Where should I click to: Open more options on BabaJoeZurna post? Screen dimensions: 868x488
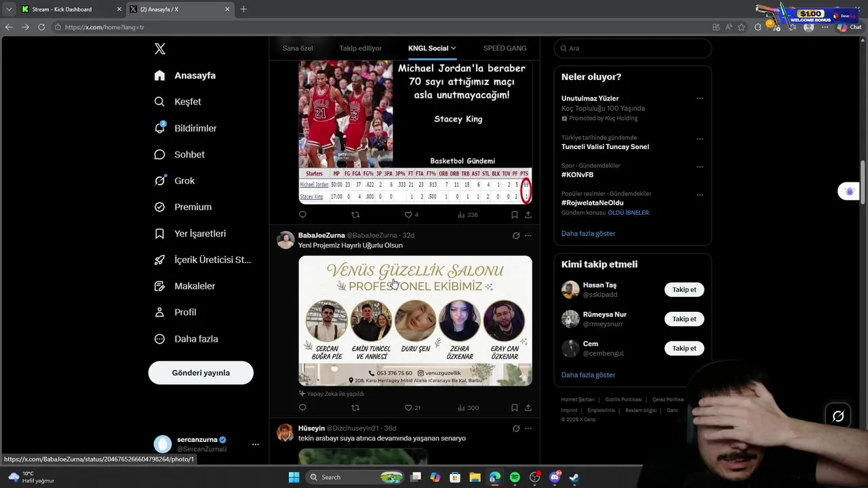coord(528,236)
